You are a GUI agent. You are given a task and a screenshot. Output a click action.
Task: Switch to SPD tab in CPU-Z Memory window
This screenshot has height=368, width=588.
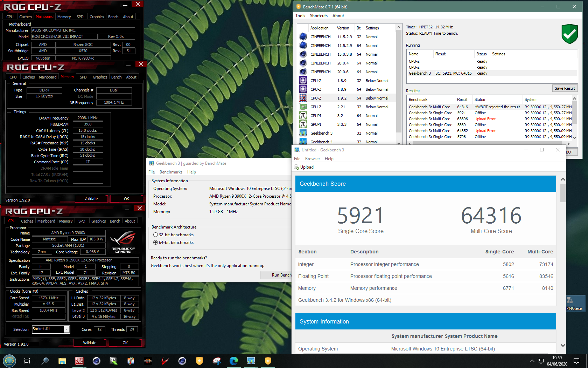pyautogui.click(x=83, y=77)
